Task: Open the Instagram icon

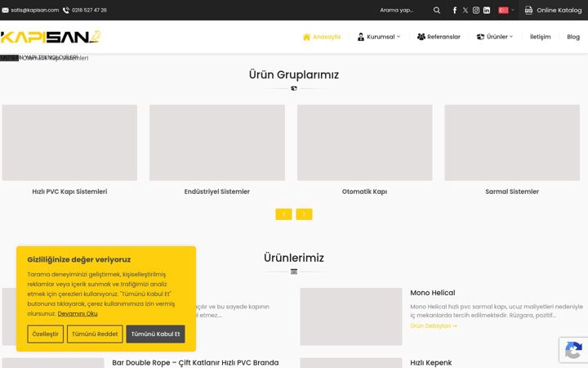Action: (476, 10)
